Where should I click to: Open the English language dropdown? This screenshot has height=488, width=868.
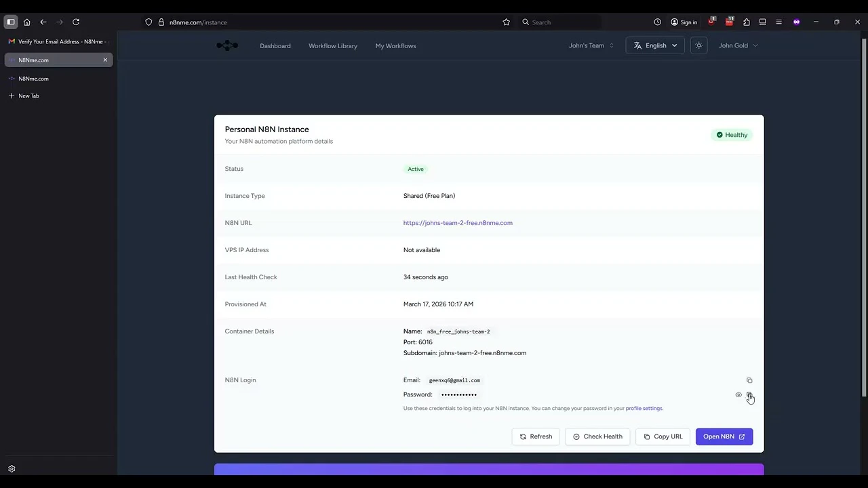(655, 45)
